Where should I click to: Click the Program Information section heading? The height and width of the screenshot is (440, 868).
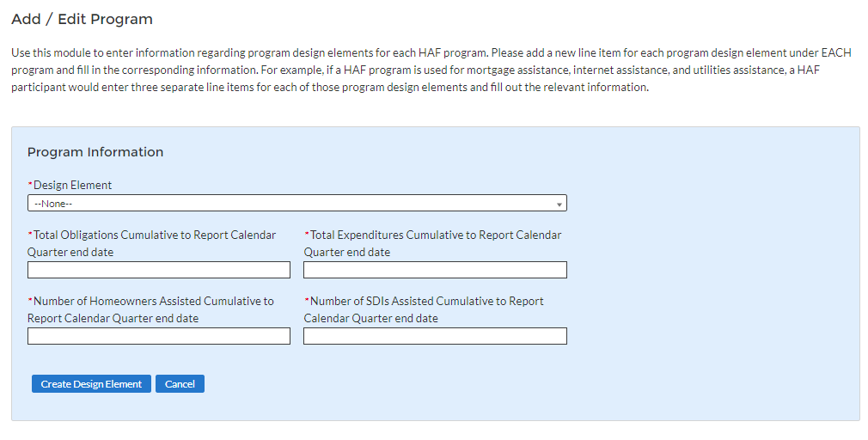tap(95, 152)
